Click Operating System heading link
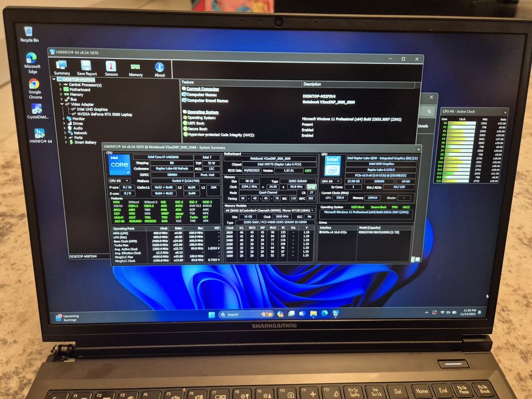The height and width of the screenshot is (399, 532). click(203, 112)
